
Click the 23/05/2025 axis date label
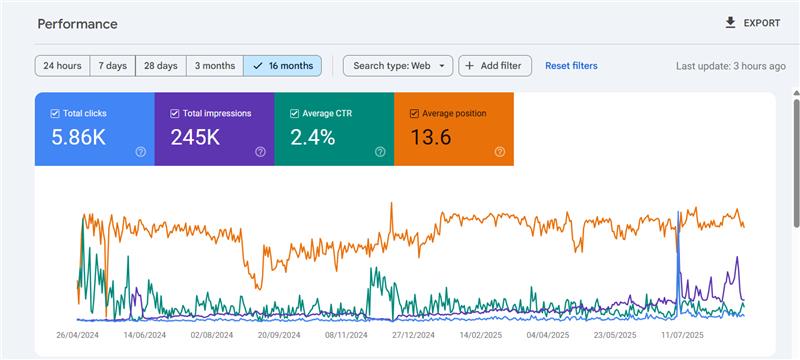click(615, 336)
